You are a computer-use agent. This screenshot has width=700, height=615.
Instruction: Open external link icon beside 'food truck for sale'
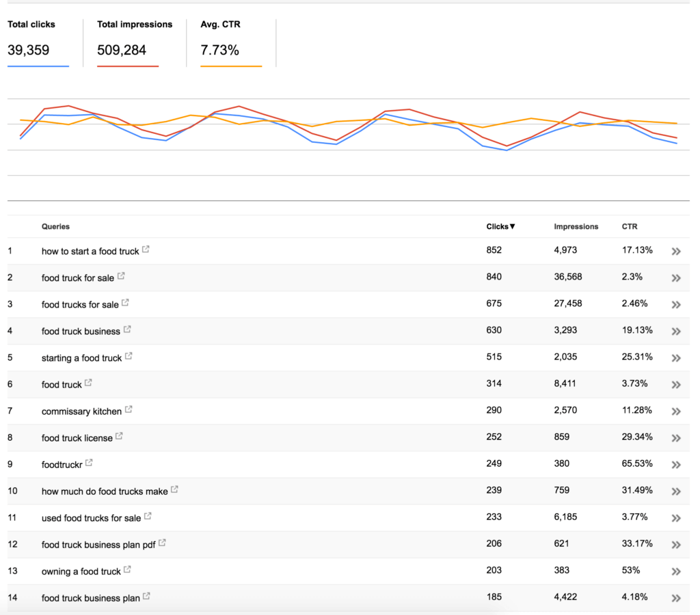click(x=121, y=276)
